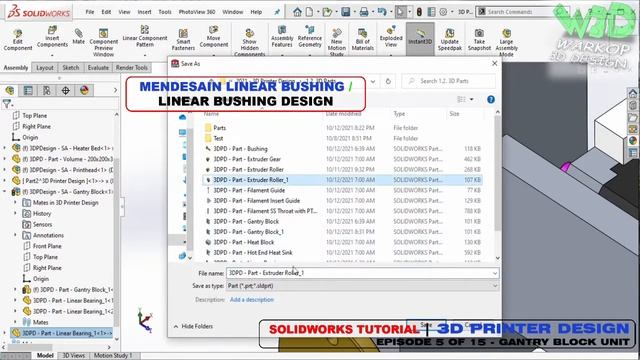The image size is (640, 360).
Task: Click the Undo icon
Action: click(x=382, y=12)
